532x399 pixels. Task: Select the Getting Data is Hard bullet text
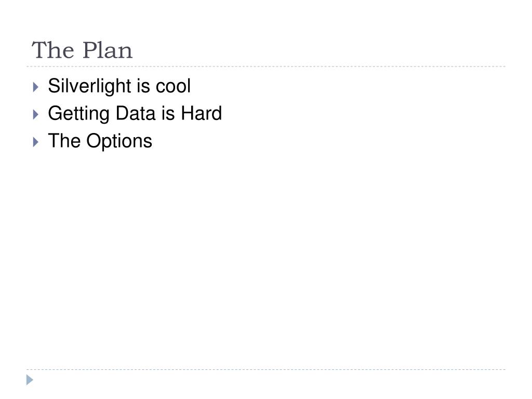coord(135,114)
